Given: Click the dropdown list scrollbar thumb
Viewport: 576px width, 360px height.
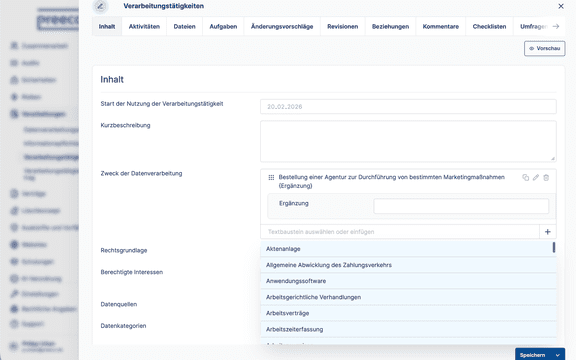Looking at the screenshot, I should click(554, 247).
